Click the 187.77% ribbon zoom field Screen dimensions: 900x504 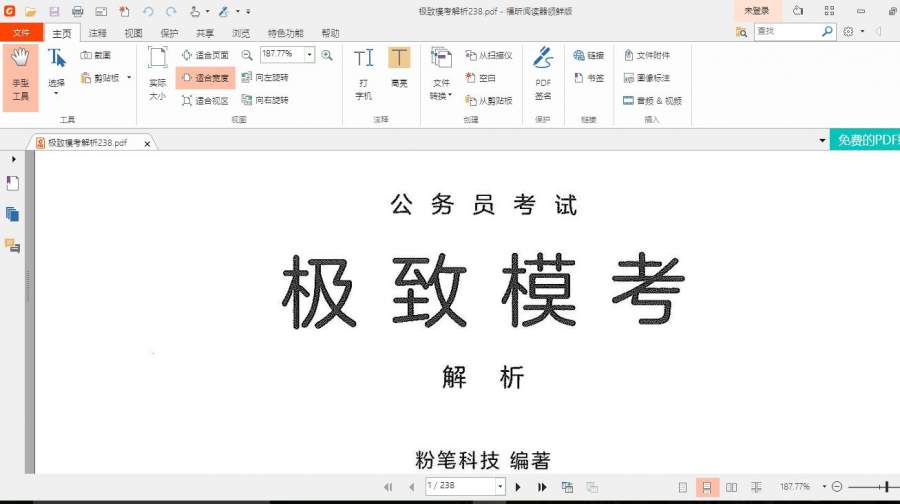coord(282,55)
